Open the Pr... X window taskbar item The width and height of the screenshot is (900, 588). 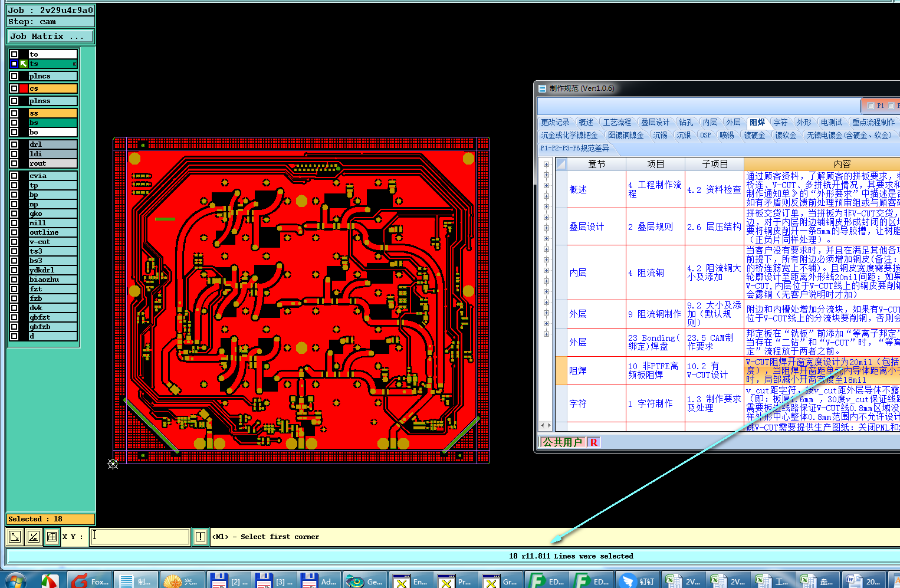click(455, 581)
